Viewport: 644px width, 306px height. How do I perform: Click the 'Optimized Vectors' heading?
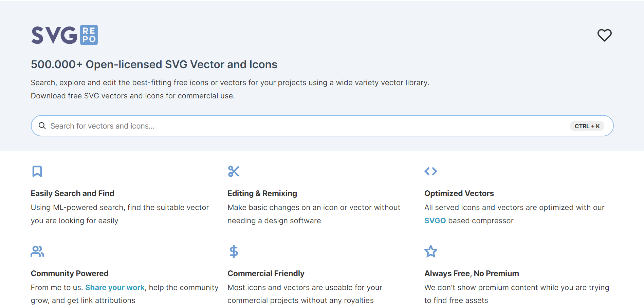click(x=459, y=193)
